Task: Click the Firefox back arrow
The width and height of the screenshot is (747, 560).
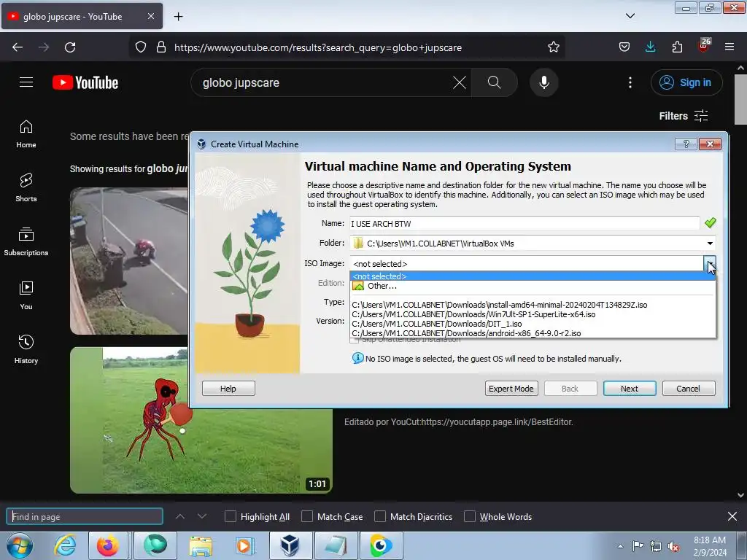Action: 18,47
